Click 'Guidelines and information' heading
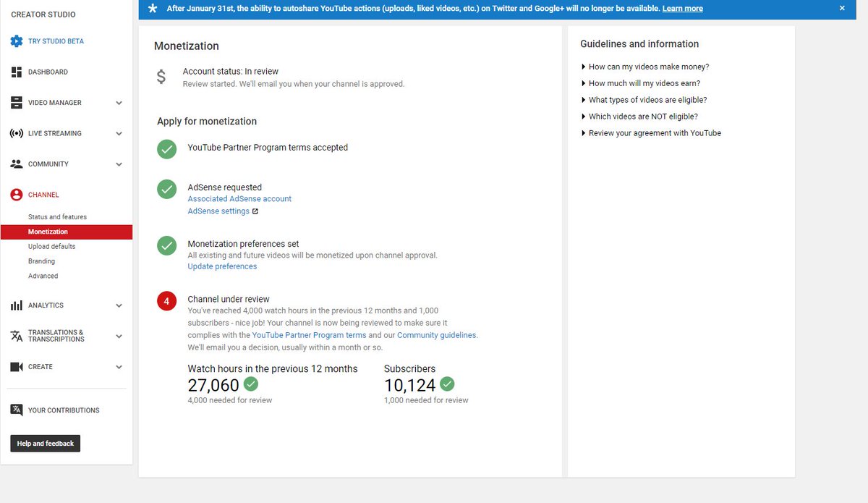The height and width of the screenshot is (503, 868). pyautogui.click(x=639, y=44)
